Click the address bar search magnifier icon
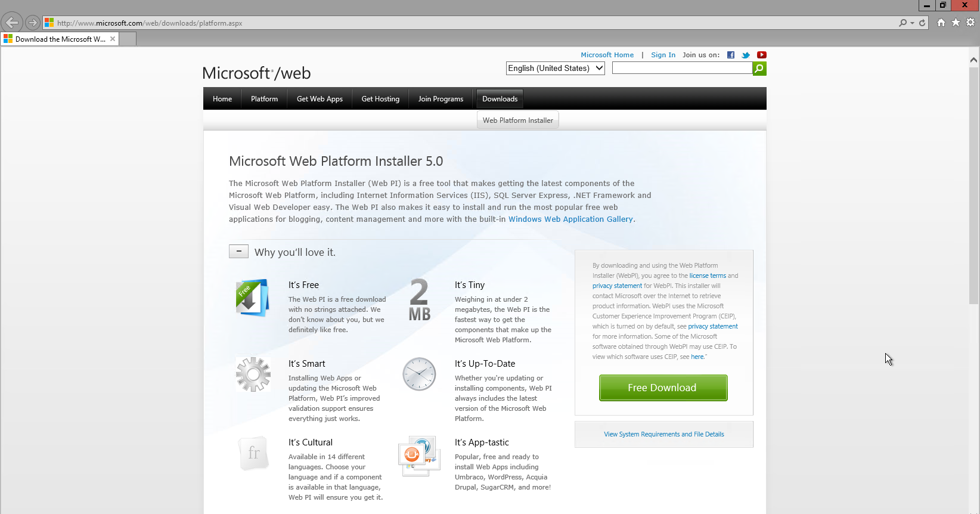980x514 pixels. (x=903, y=23)
